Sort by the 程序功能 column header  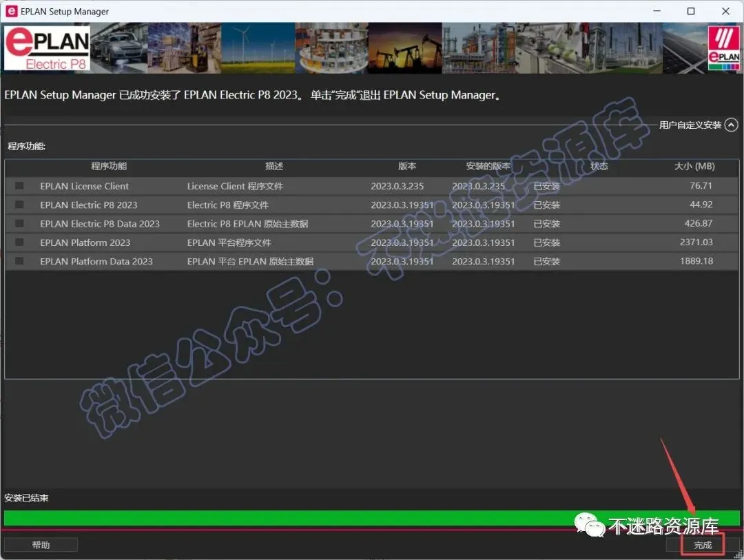[x=109, y=166]
